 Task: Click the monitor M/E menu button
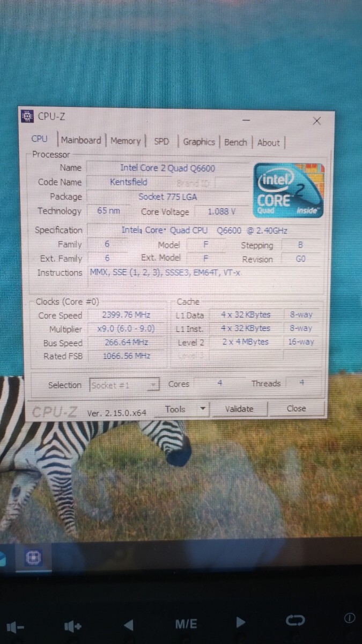pyautogui.click(x=186, y=624)
